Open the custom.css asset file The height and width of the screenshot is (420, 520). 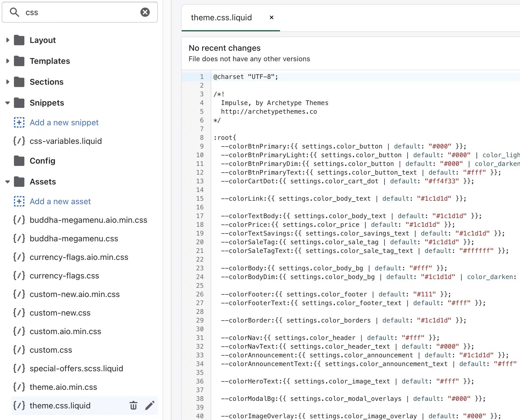[51, 350]
